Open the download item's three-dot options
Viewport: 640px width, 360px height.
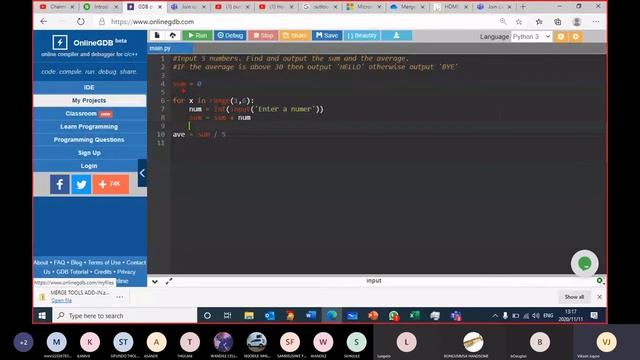pyautogui.click(x=120, y=297)
